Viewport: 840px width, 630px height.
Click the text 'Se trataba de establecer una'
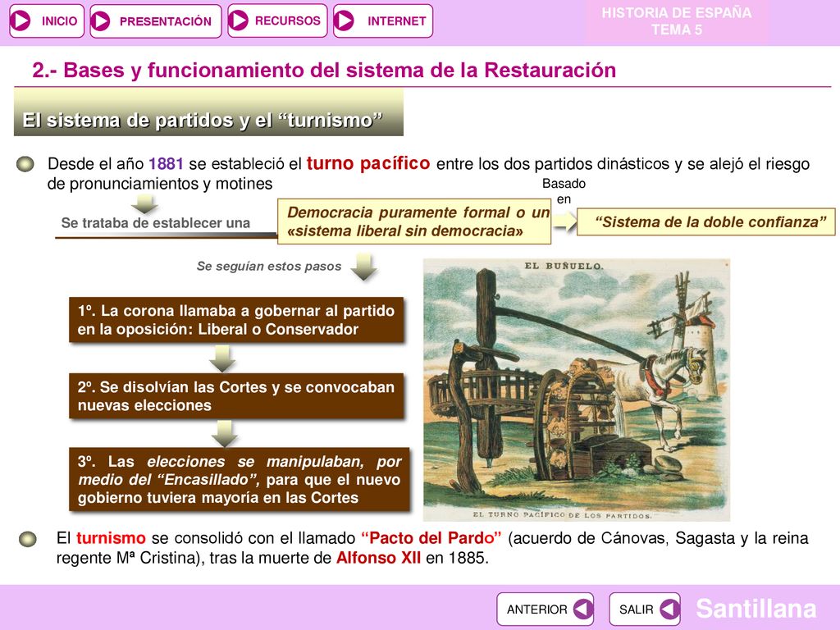click(x=155, y=223)
